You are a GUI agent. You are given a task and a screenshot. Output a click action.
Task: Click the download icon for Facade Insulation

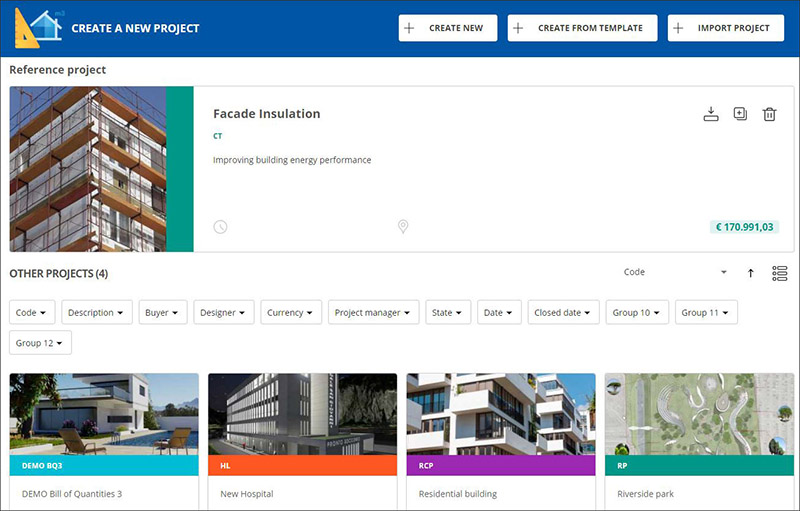click(x=711, y=114)
